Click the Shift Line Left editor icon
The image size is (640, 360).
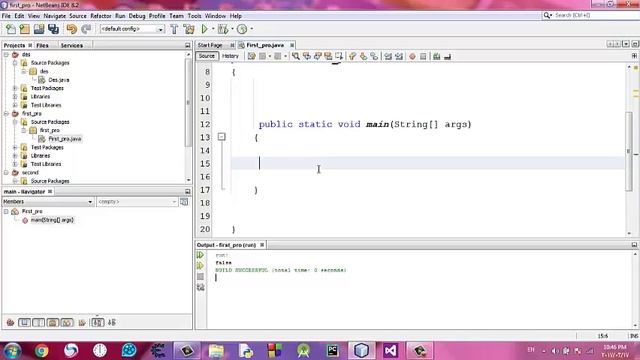tap(388, 56)
